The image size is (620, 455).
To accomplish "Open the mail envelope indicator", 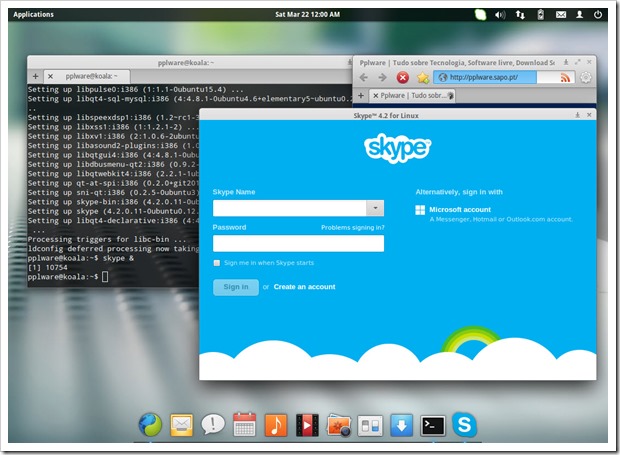I will click(x=561, y=15).
